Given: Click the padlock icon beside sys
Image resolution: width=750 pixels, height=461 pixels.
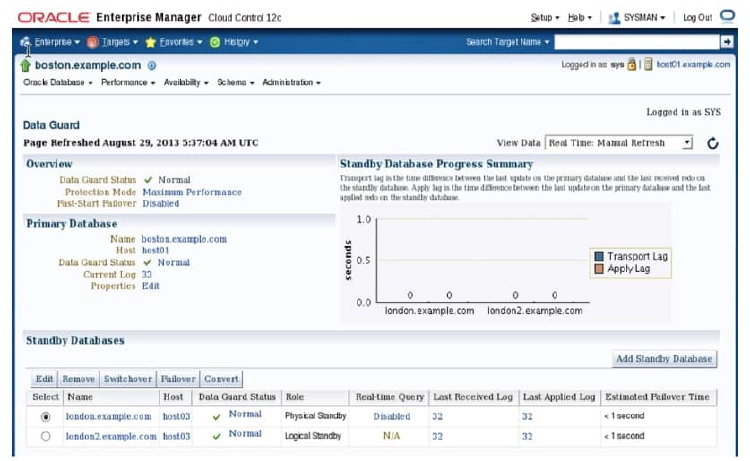Looking at the screenshot, I should [x=632, y=64].
